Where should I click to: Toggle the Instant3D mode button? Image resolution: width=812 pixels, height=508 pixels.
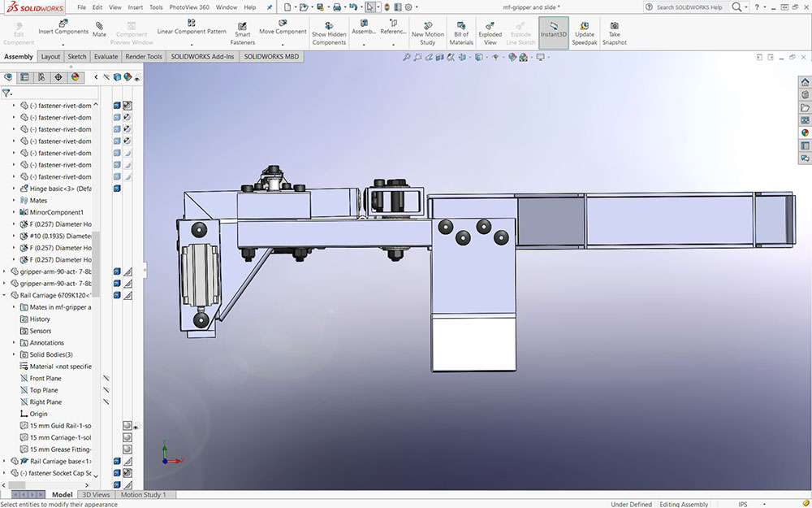tap(553, 33)
